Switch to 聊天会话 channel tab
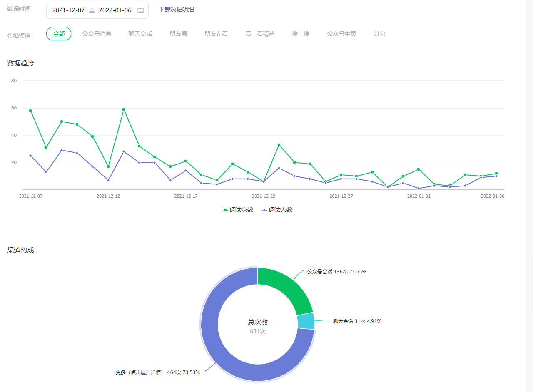Screen dimensions: 533x392 coord(140,34)
